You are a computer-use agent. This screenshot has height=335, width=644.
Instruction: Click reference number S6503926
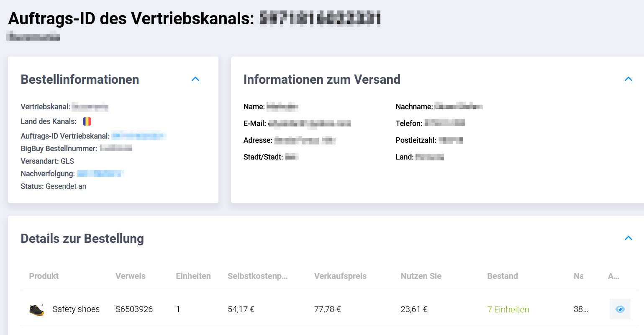click(x=134, y=309)
